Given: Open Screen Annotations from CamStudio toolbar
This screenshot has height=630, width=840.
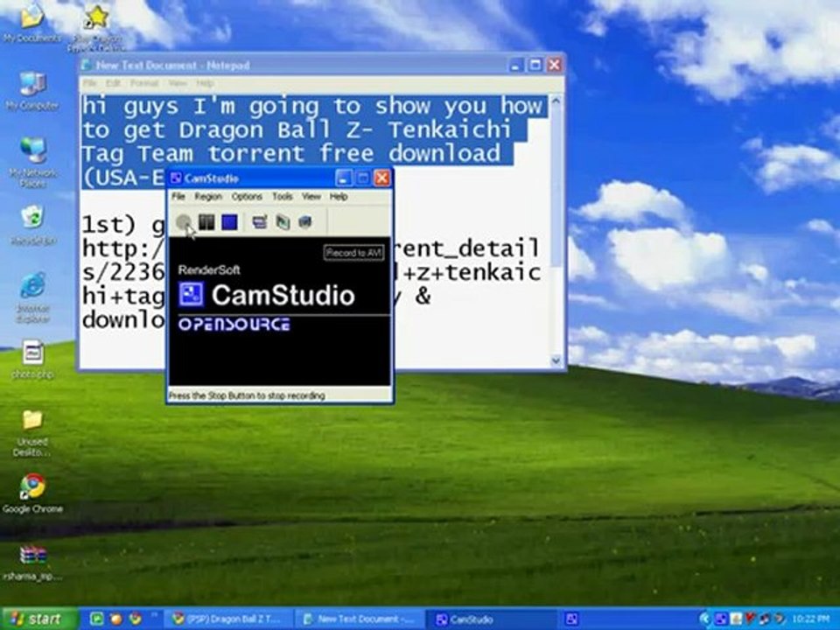Looking at the screenshot, I should [283, 222].
